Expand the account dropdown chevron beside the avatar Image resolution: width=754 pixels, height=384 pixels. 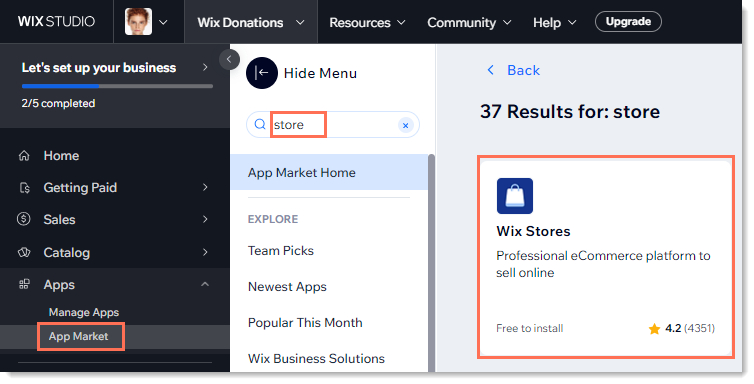163,22
